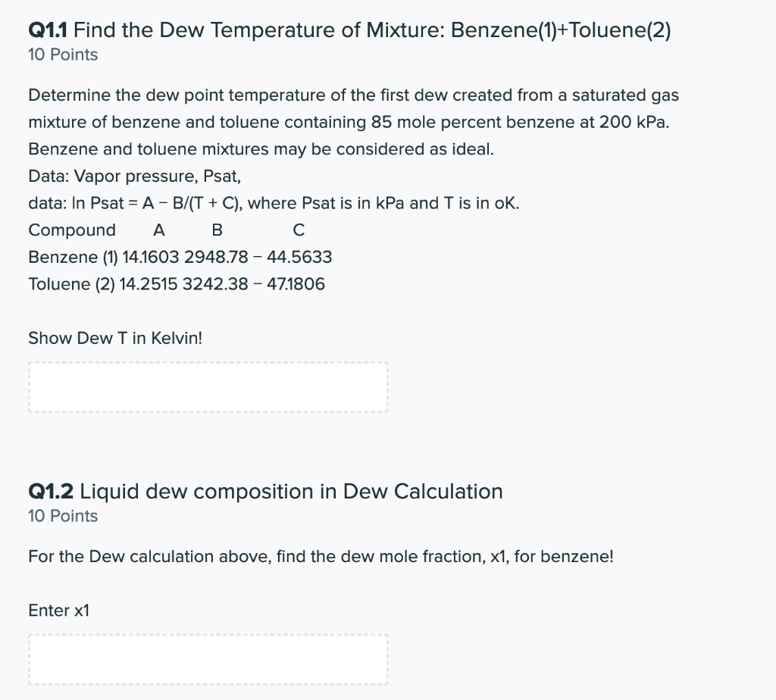The width and height of the screenshot is (776, 700).
Task: Select the Vapor pressure Psat data label
Action: tap(133, 176)
